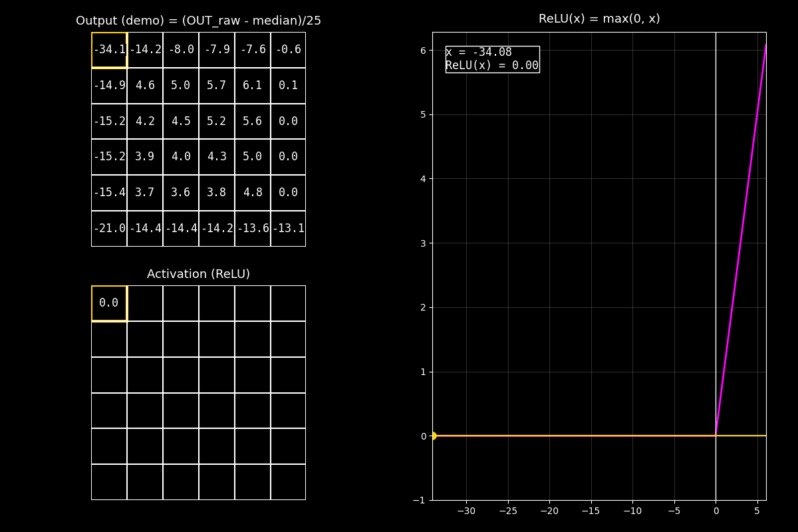Click the 6 tick label on the y-axis
The width and height of the screenshot is (798, 532).
pos(422,51)
